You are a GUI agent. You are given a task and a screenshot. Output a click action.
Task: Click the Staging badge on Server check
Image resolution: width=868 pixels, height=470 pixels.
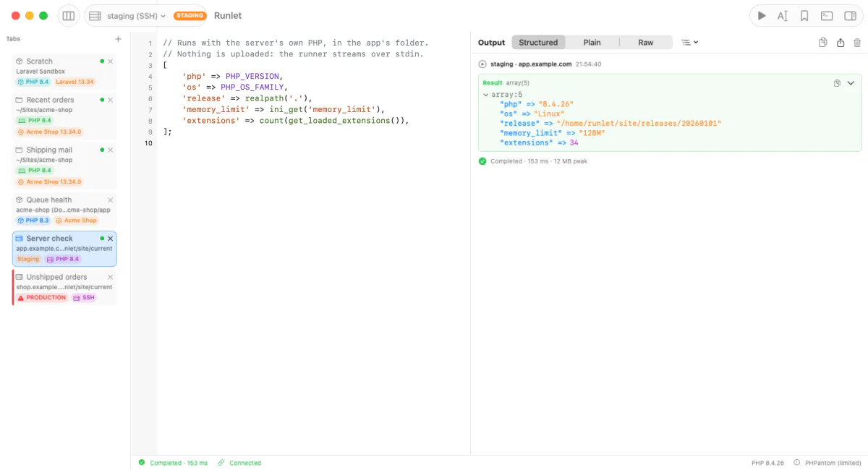(28, 259)
